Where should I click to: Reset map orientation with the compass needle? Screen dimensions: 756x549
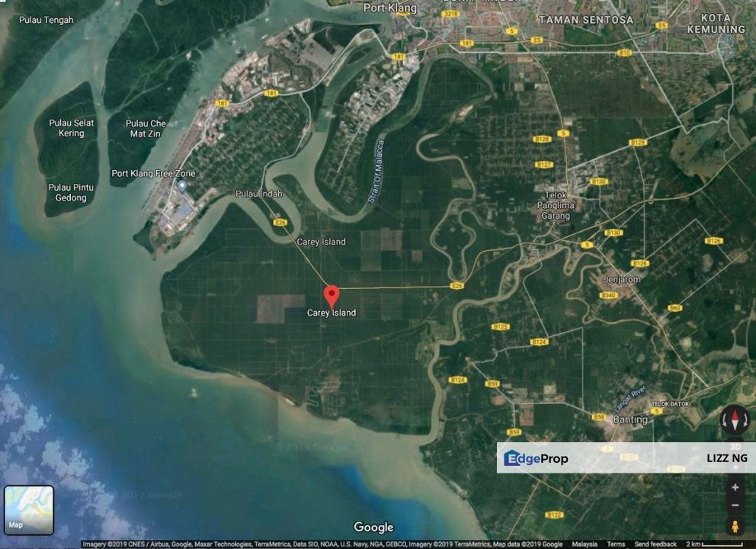coord(735,419)
